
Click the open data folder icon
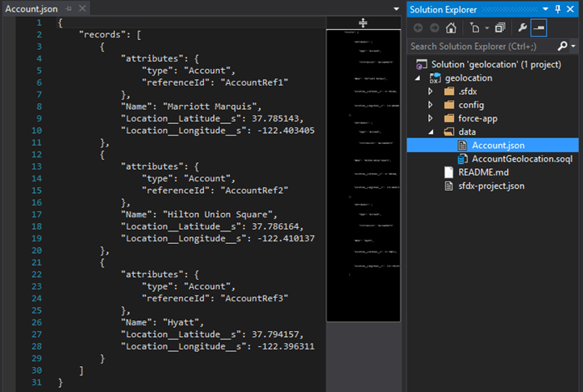(449, 131)
